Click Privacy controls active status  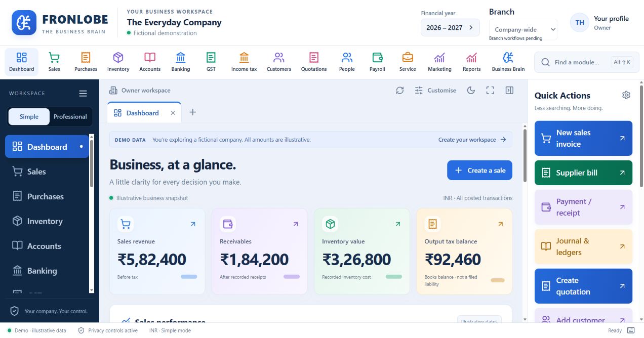108,330
